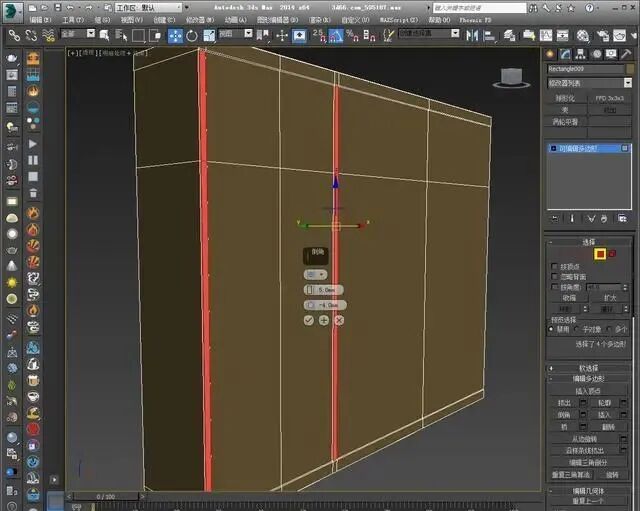Screen dimensions: 640x511
Task: Open the 工具(T) menu
Action: click(73, 20)
